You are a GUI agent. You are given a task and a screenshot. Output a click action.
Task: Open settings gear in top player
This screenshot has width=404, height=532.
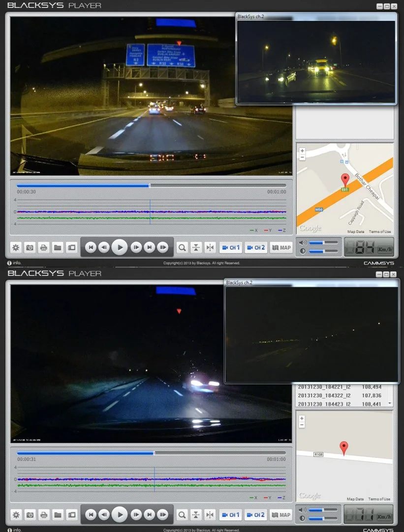16,248
